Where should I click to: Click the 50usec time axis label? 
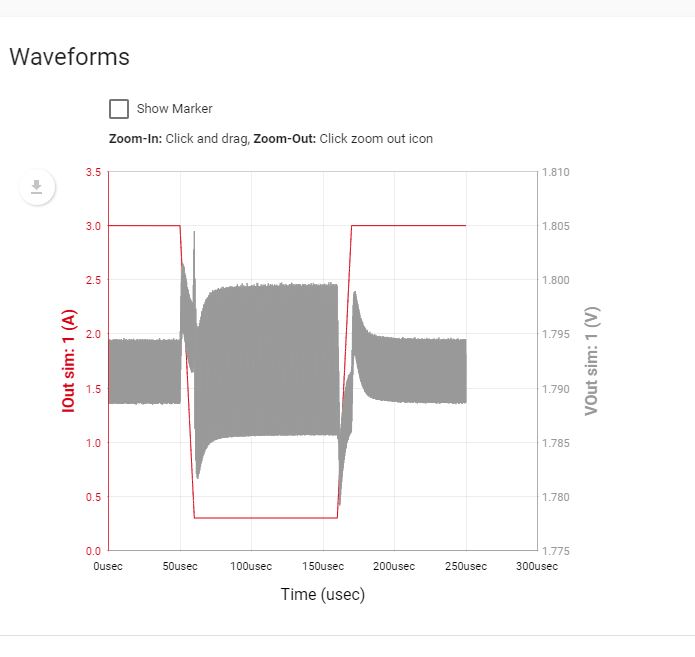tap(180, 566)
